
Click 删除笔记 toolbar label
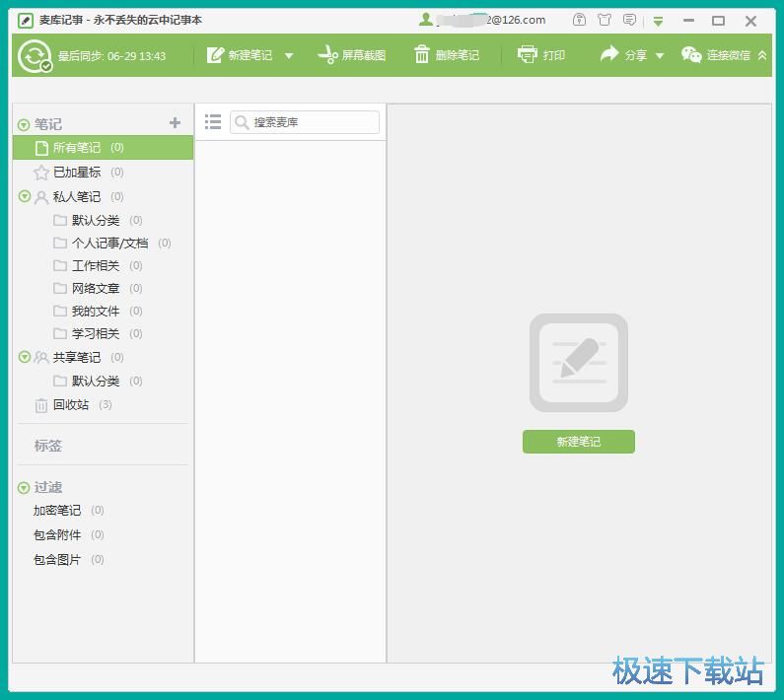(457, 55)
